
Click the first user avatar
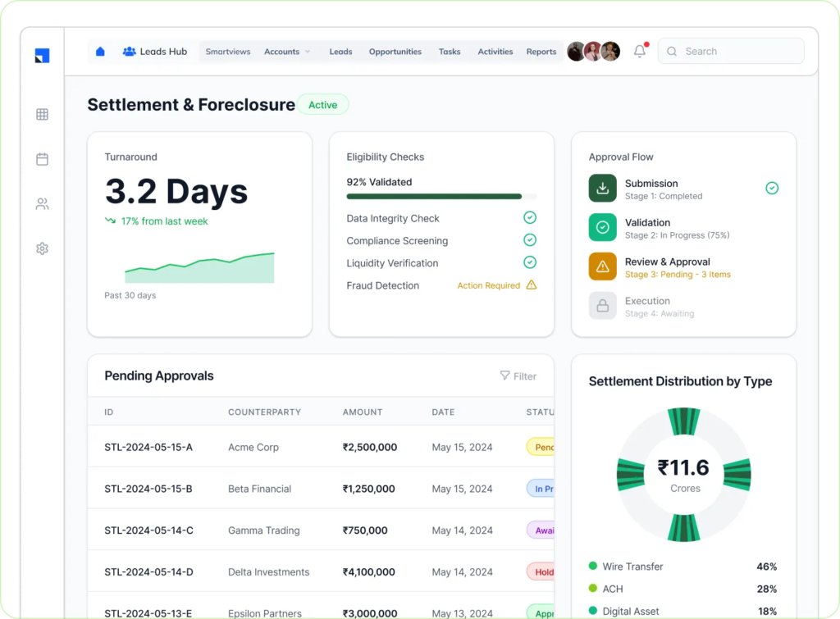pos(577,52)
